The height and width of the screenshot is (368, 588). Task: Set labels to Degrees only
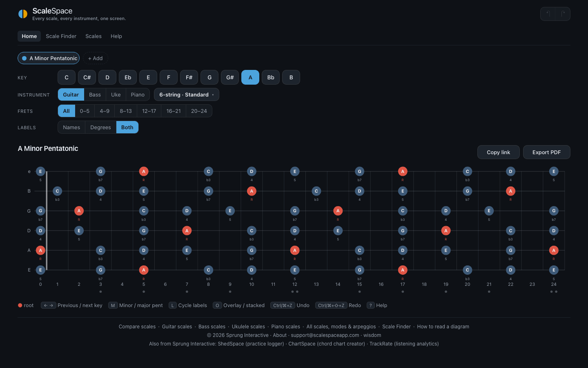(100, 127)
